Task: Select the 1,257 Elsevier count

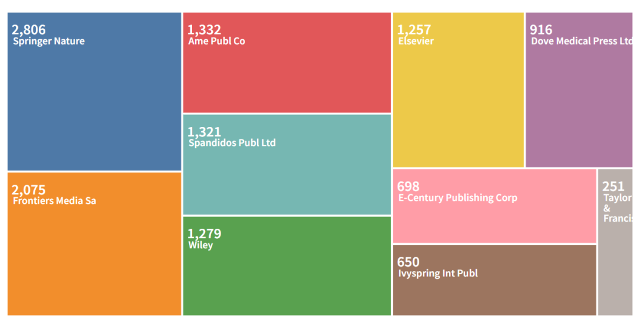Action: [x=414, y=30]
